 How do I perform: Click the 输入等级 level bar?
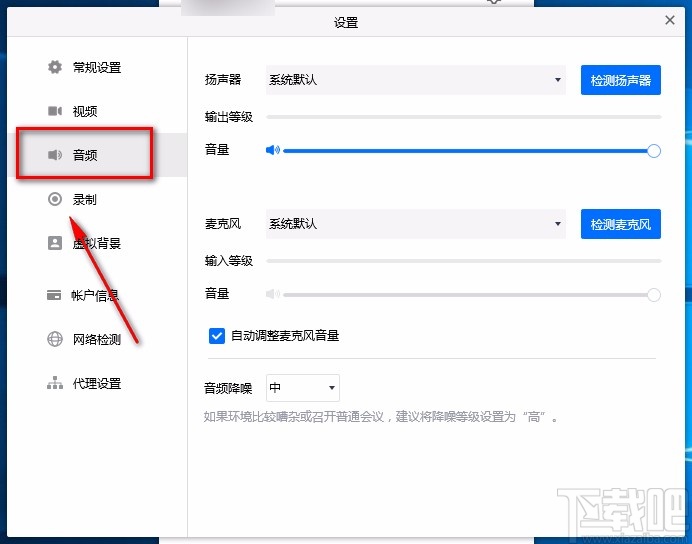tap(463, 261)
